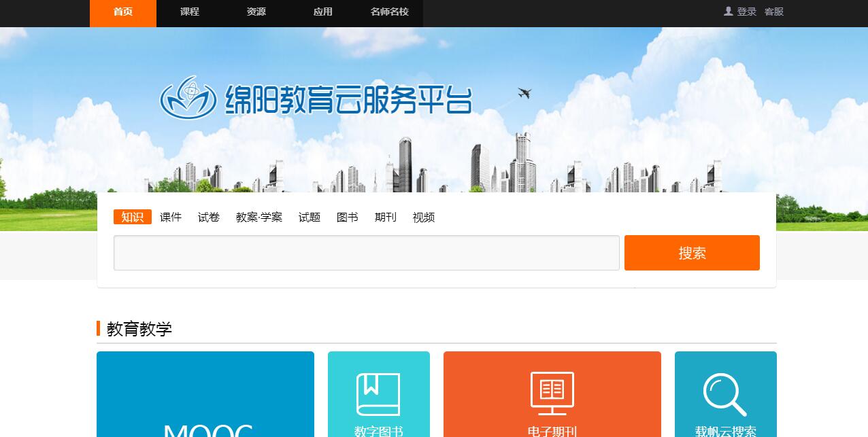Select the 教案·学案 search tab

click(259, 217)
